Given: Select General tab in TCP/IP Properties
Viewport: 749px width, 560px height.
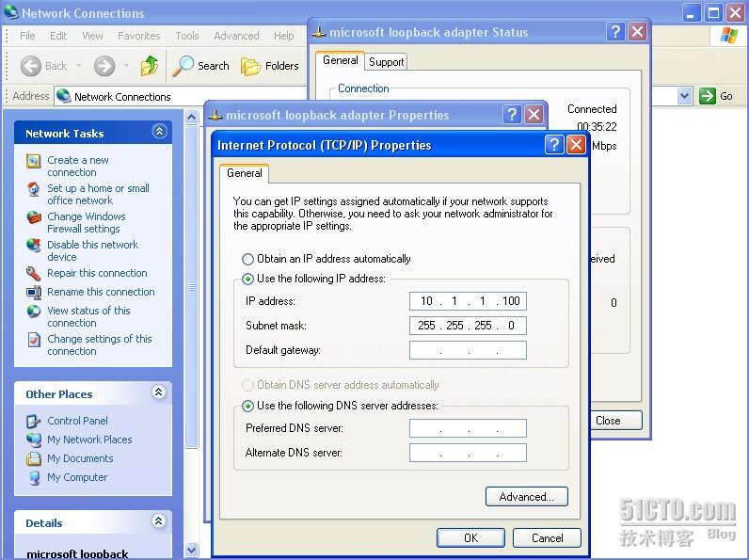Looking at the screenshot, I should point(244,173).
